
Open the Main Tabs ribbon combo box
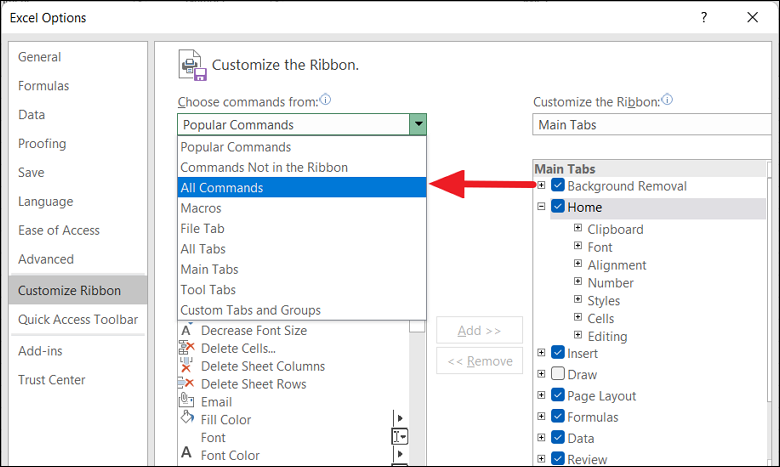point(653,124)
